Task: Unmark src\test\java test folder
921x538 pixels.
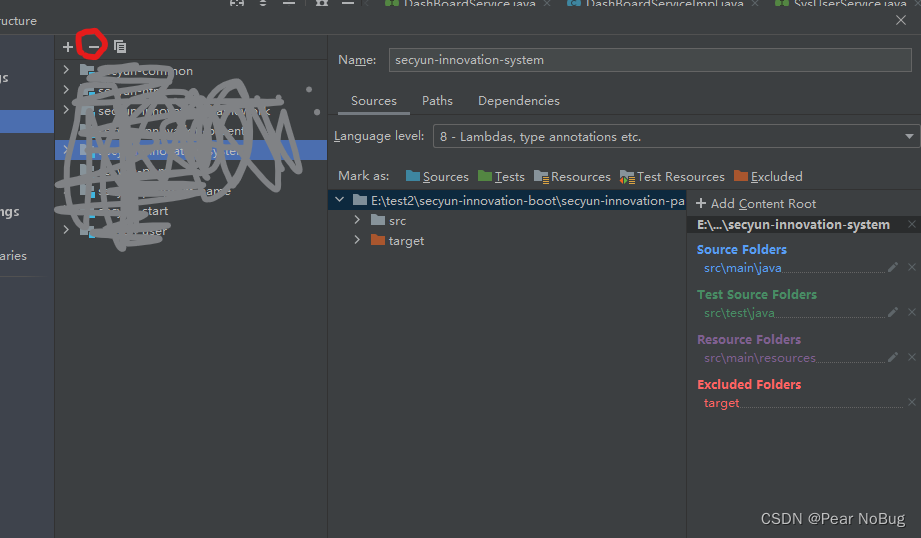Action: coord(912,312)
